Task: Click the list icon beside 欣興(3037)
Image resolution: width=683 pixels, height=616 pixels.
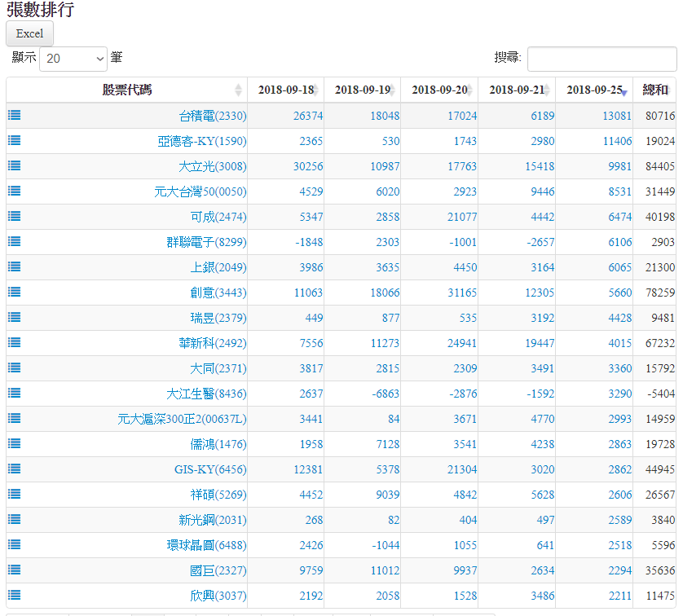Action: [x=14, y=596]
